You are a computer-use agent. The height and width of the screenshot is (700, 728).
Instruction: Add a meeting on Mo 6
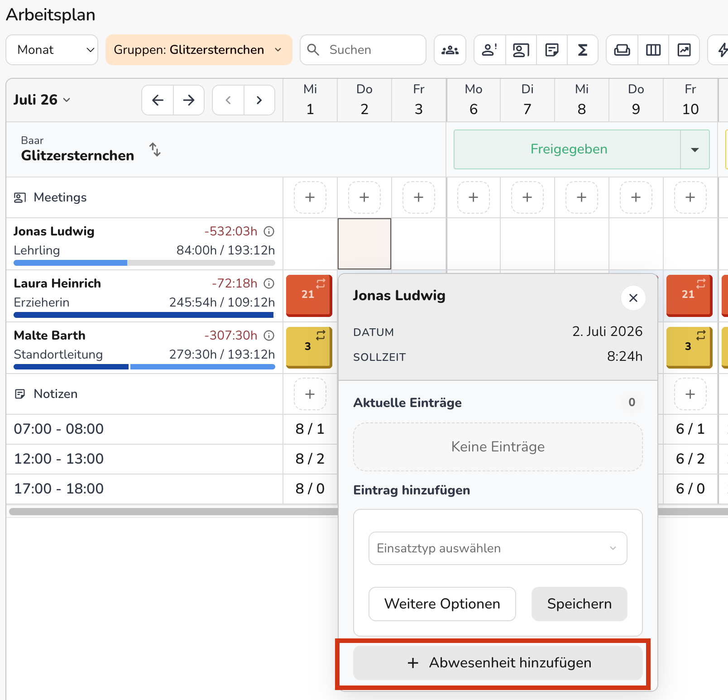[474, 197]
